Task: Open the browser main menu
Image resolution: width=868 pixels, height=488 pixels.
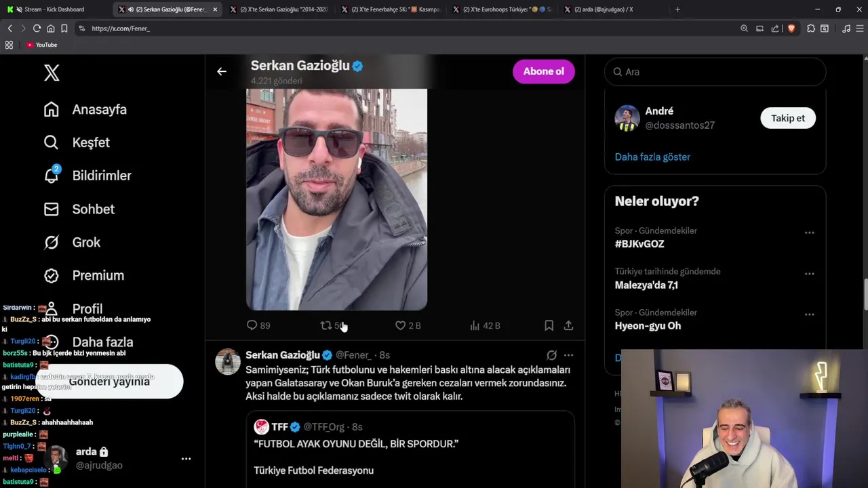Action: 859,28
